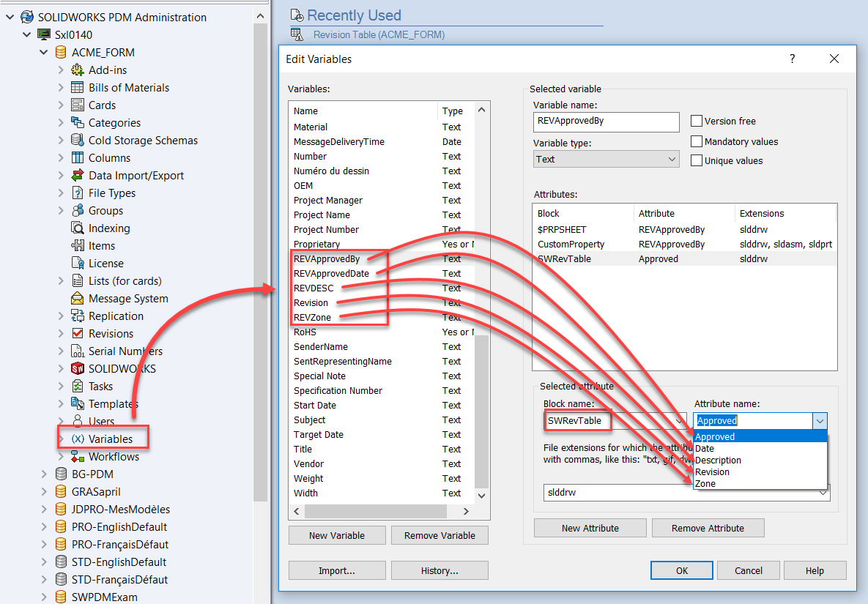Click the Bills of Materials table icon
This screenshot has height=604, width=868.
[x=78, y=88]
